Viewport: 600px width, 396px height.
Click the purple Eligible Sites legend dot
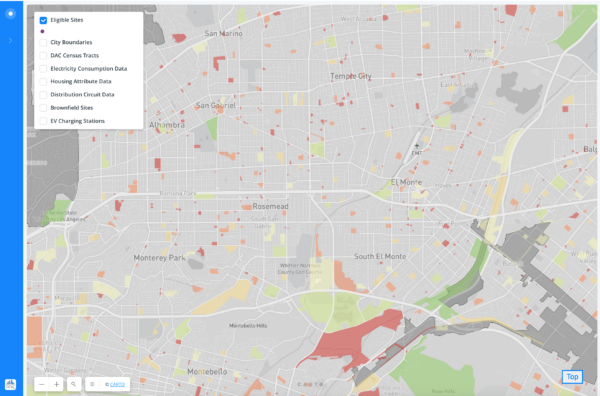(x=42, y=31)
